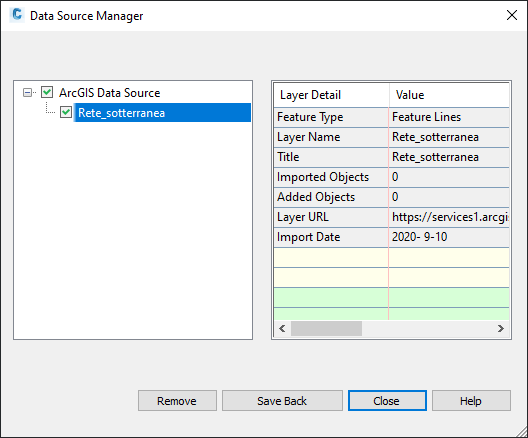This screenshot has height=438, width=528.
Task: Select the Import Date value cell
Action: point(449,237)
